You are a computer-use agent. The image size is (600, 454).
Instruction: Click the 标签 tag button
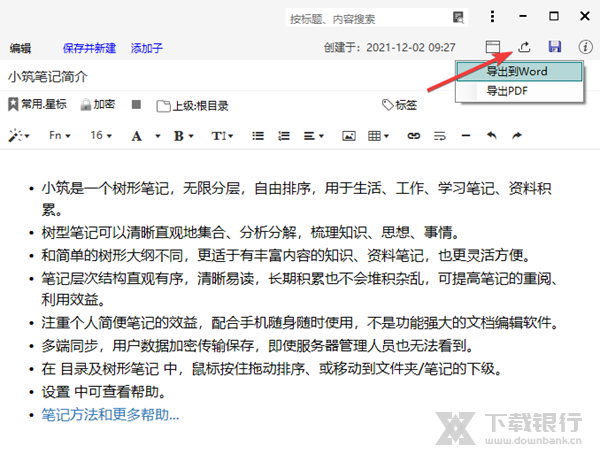[x=399, y=105]
